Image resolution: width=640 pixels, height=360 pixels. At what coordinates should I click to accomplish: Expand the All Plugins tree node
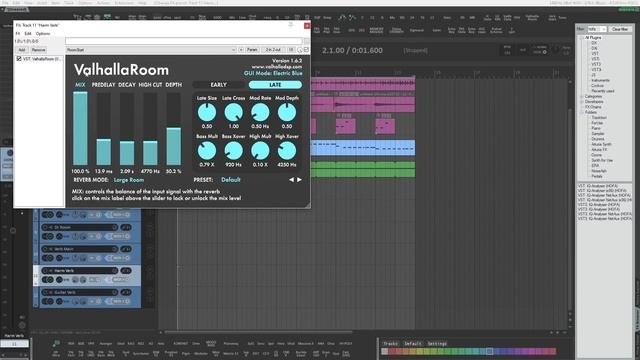pos(582,38)
